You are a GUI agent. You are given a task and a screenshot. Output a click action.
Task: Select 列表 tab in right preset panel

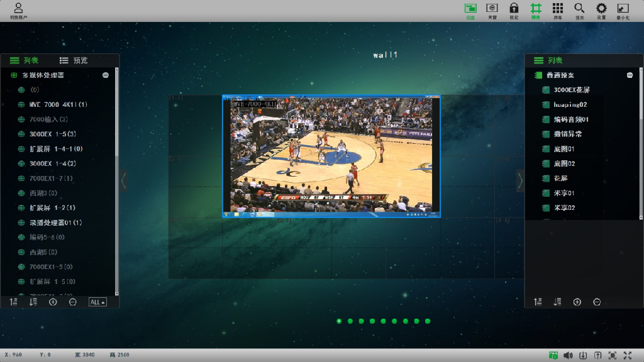548,60
